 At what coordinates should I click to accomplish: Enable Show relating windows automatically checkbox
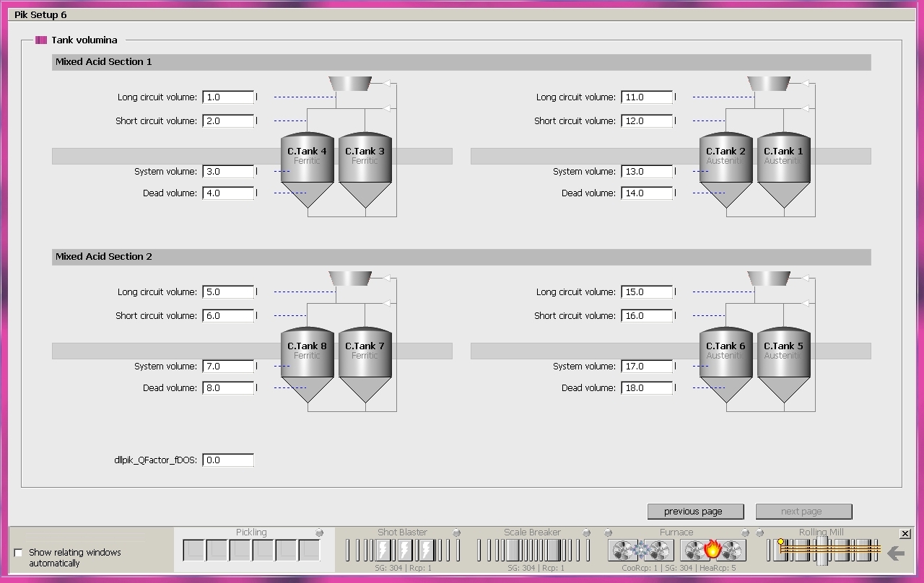coord(19,553)
